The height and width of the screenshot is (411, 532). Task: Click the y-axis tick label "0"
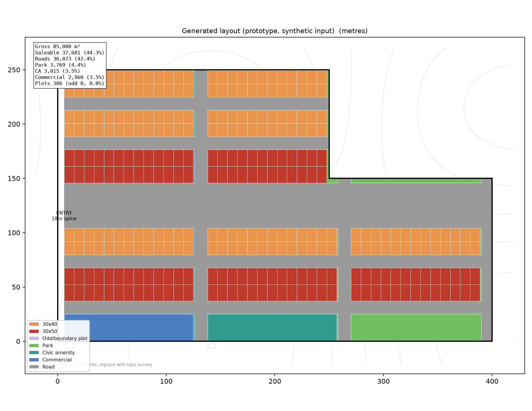18,341
